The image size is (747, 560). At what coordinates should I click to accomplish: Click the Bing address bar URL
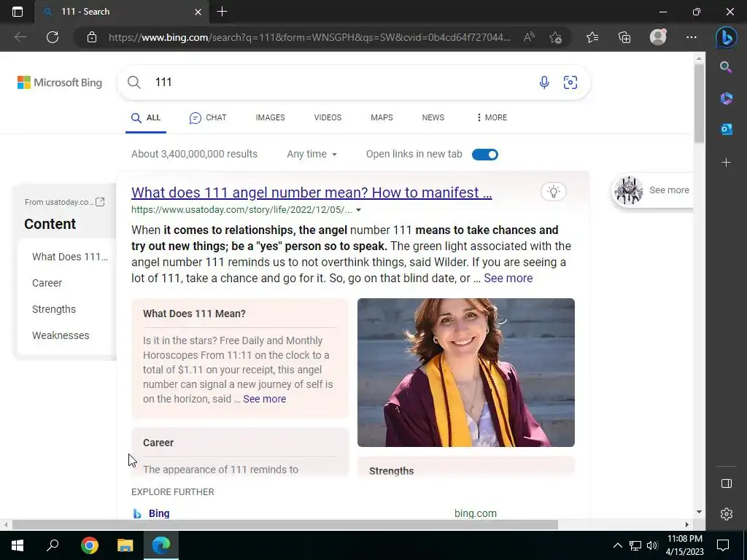point(309,37)
